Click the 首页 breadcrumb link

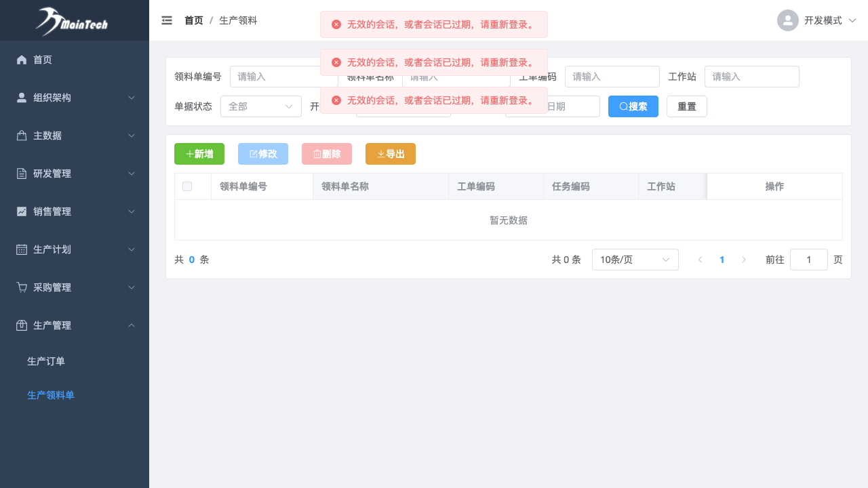coord(193,20)
